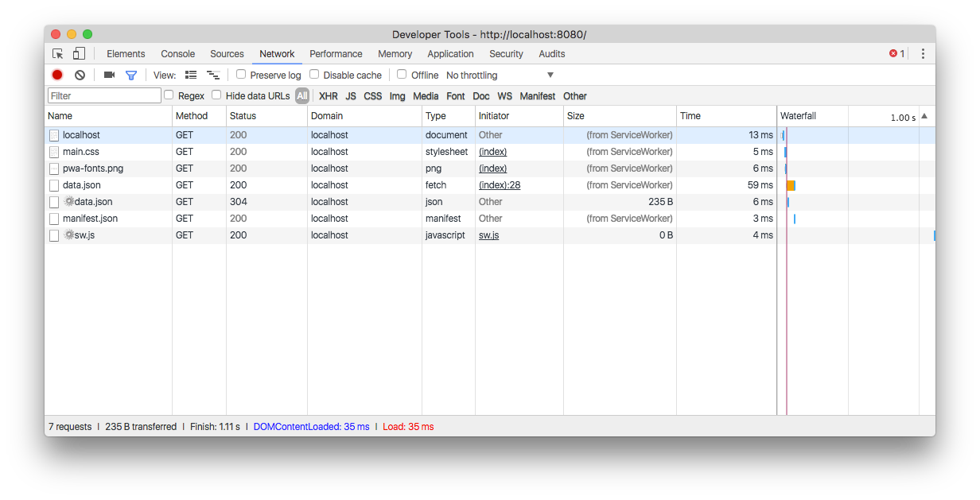Image resolution: width=980 pixels, height=500 pixels.
Task: Open the sw.js initiator link
Action: coord(488,235)
